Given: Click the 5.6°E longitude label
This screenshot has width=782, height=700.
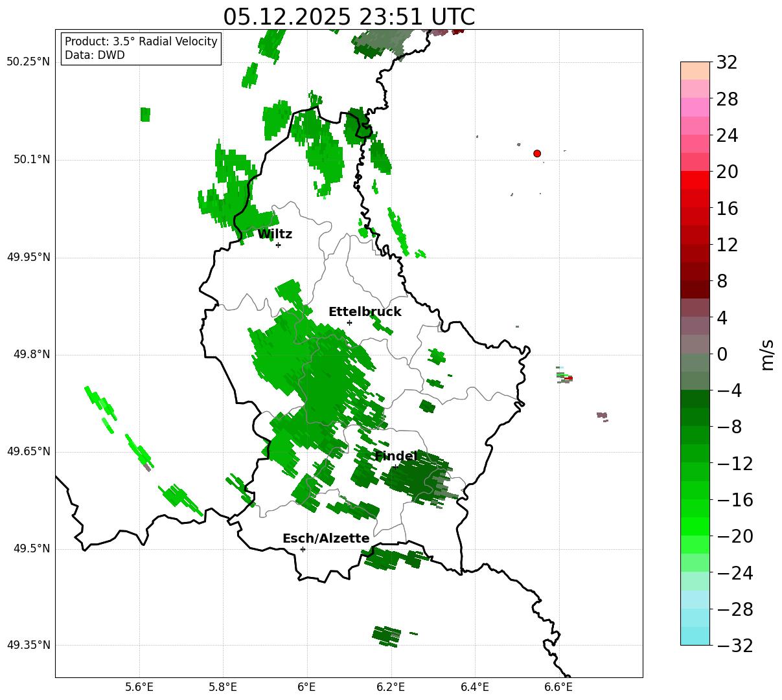Looking at the screenshot, I should 139,687.
